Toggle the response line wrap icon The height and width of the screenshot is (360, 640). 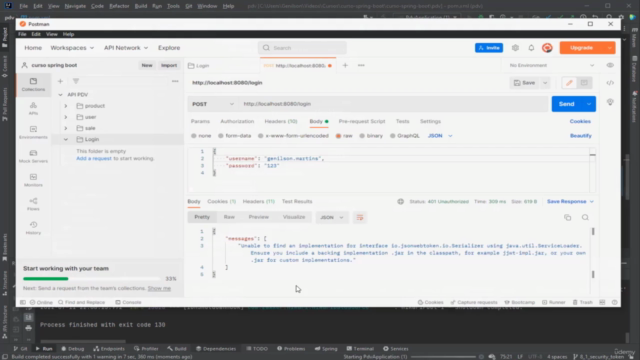coord(360,218)
